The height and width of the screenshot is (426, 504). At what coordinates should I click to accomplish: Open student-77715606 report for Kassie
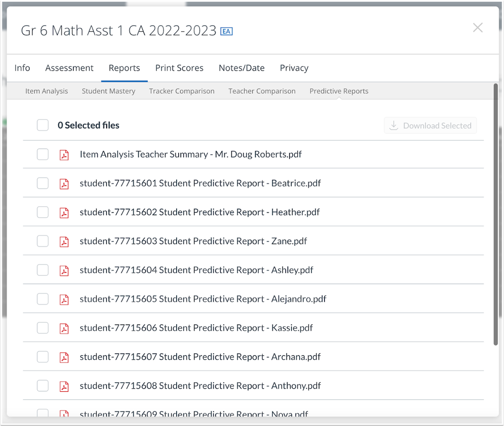coord(196,328)
